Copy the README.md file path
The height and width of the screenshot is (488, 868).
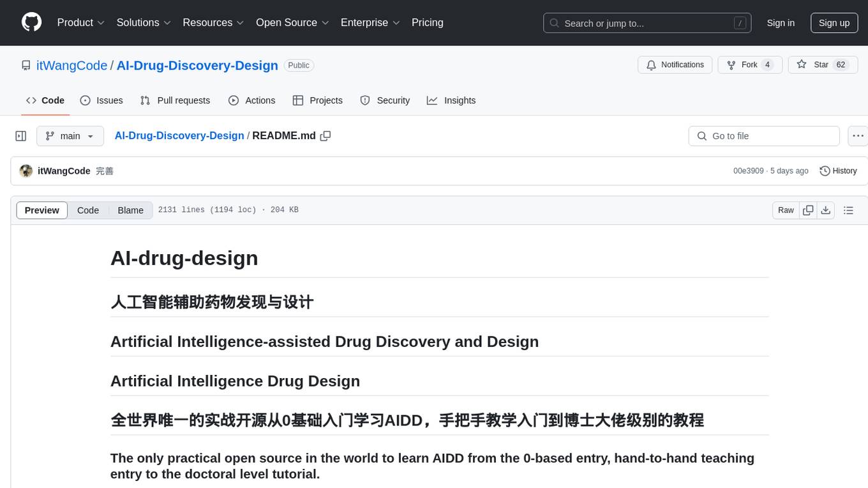click(x=325, y=136)
